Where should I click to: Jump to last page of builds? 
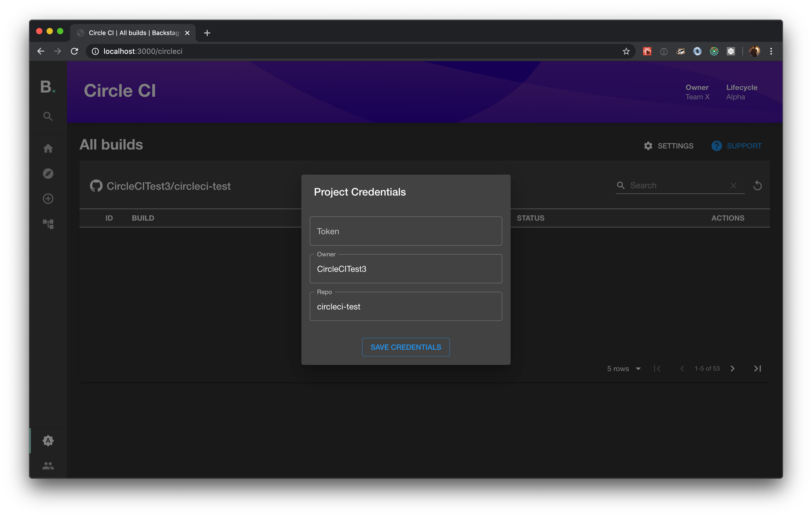(x=757, y=369)
